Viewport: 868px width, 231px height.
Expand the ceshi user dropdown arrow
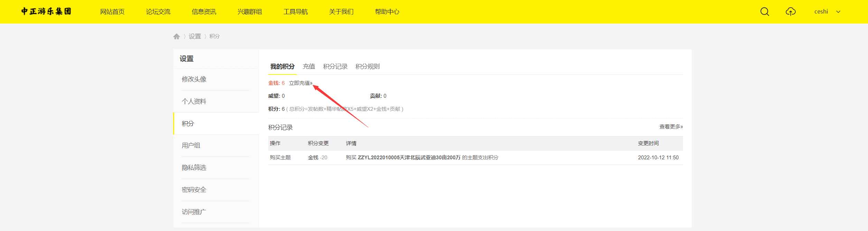point(838,12)
